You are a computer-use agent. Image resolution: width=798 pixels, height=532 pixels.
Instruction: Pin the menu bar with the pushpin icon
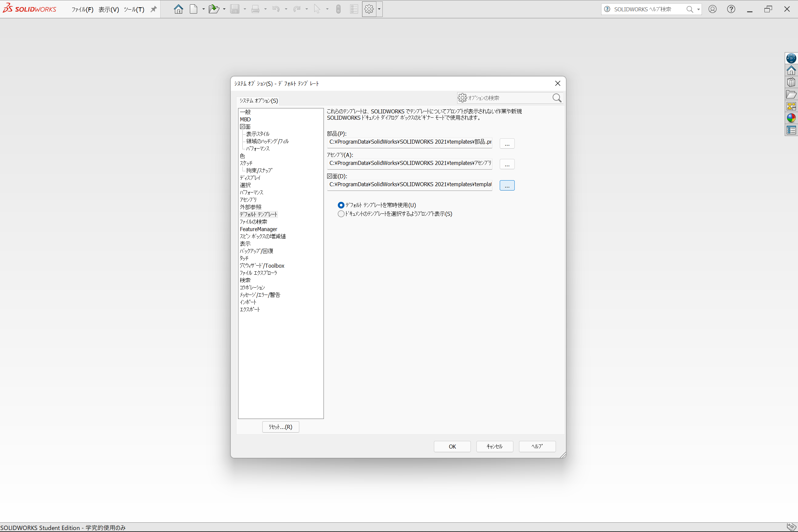tap(154, 9)
